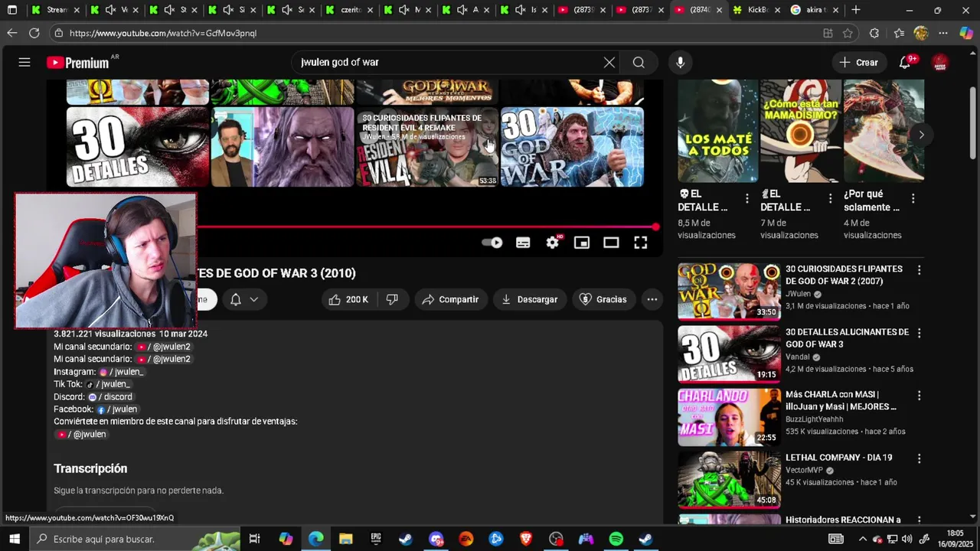
Task: Dislike the video thumbs down
Action: click(x=392, y=299)
